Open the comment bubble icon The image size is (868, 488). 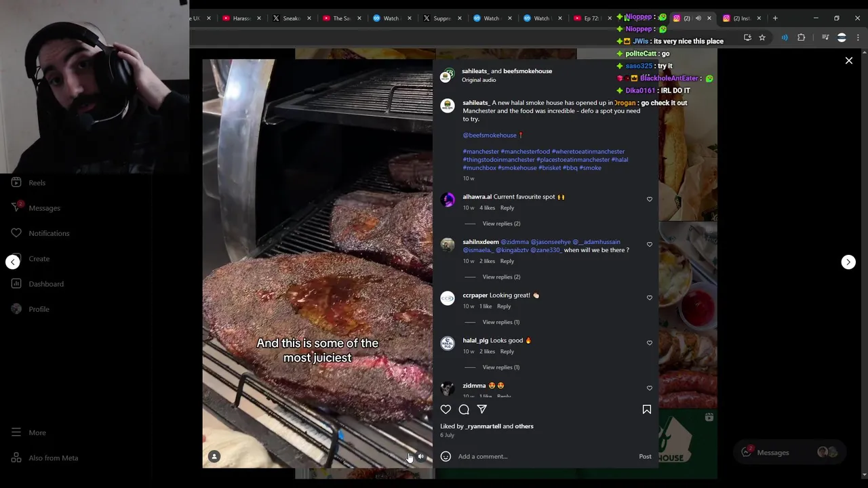click(464, 409)
